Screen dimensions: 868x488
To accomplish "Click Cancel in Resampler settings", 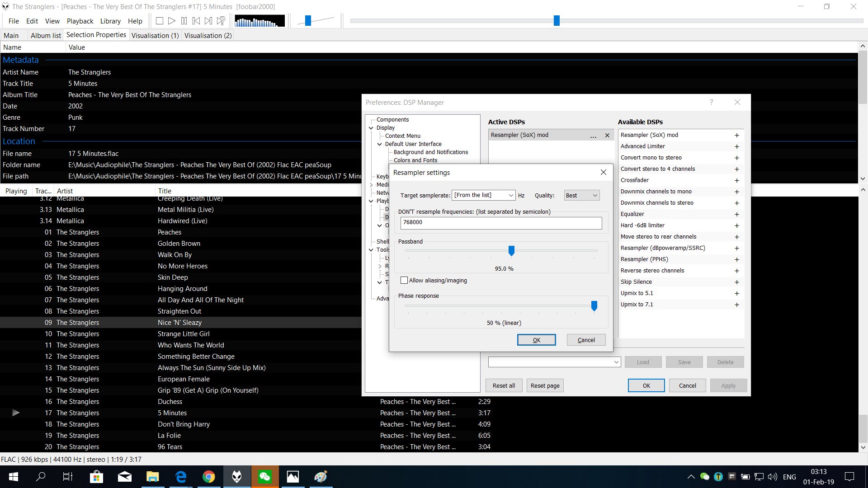I will click(x=586, y=340).
